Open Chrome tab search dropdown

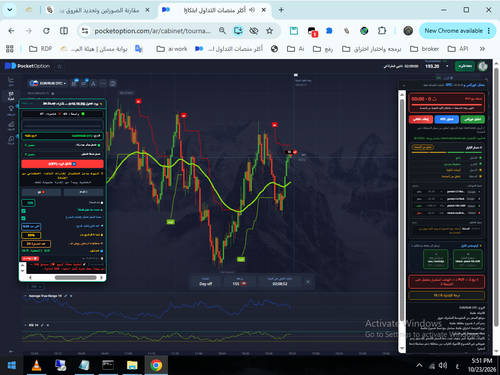click(10, 10)
